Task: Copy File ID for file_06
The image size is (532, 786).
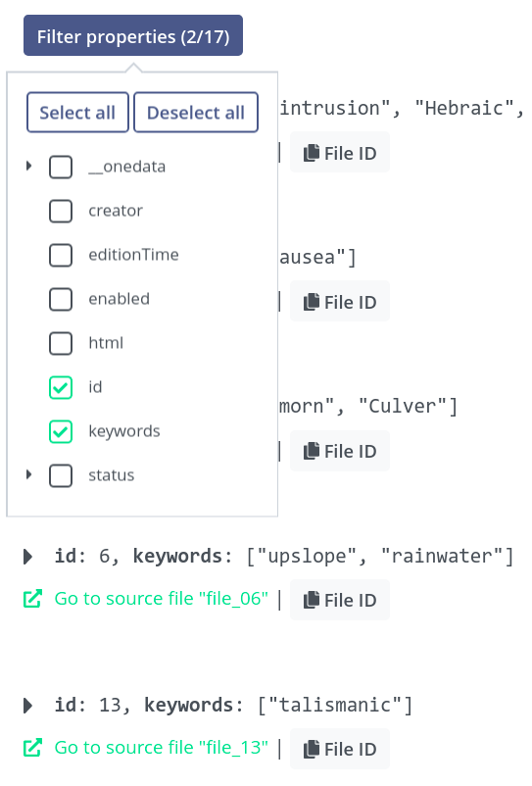Action: (x=340, y=600)
